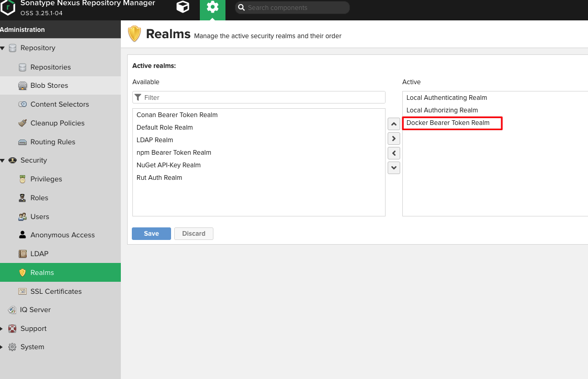This screenshot has height=379, width=588.
Task: Click the Anonymous Access person icon
Action: 22,235
